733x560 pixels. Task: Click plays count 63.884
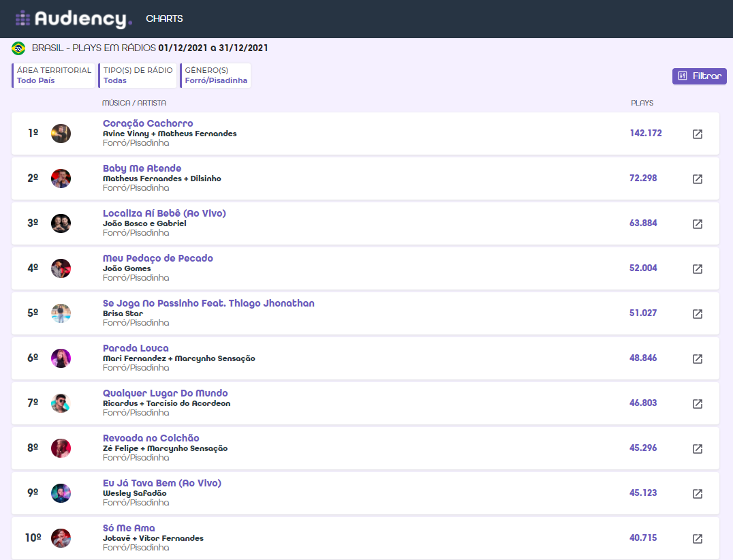(x=643, y=223)
